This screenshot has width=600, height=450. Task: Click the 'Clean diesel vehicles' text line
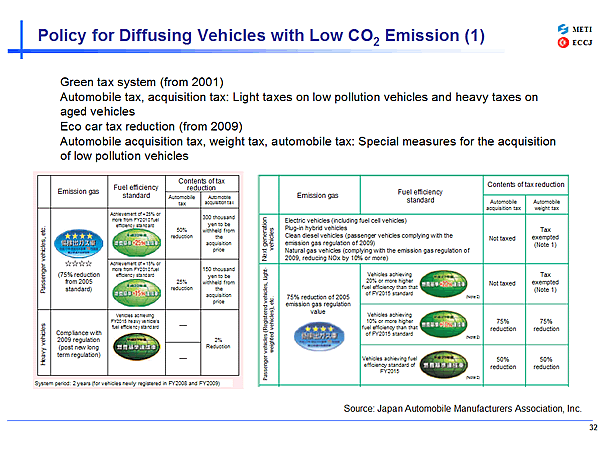click(368, 239)
